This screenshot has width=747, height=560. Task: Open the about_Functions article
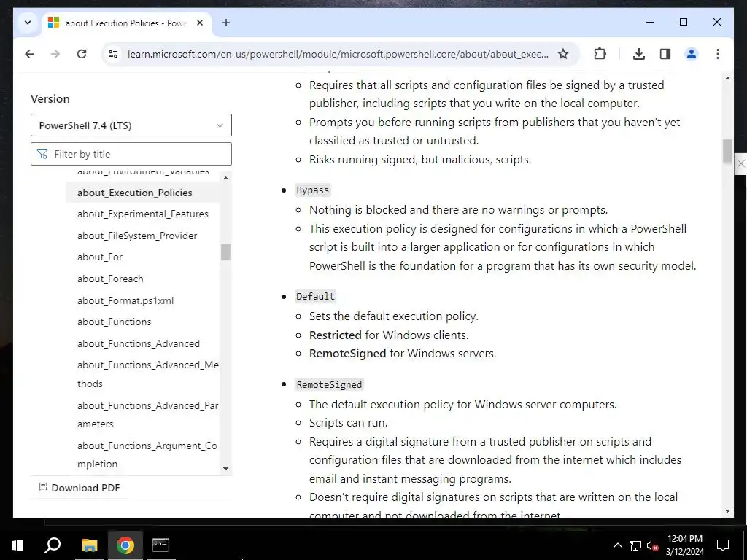click(115, 322)
